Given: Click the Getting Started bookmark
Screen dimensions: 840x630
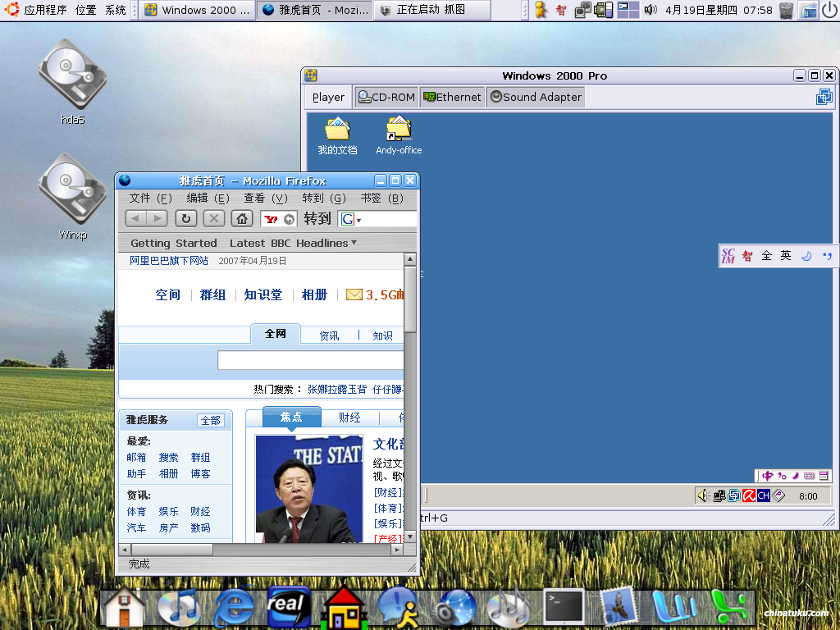Looking at the screenshot, I should click(x=174, y=243).
